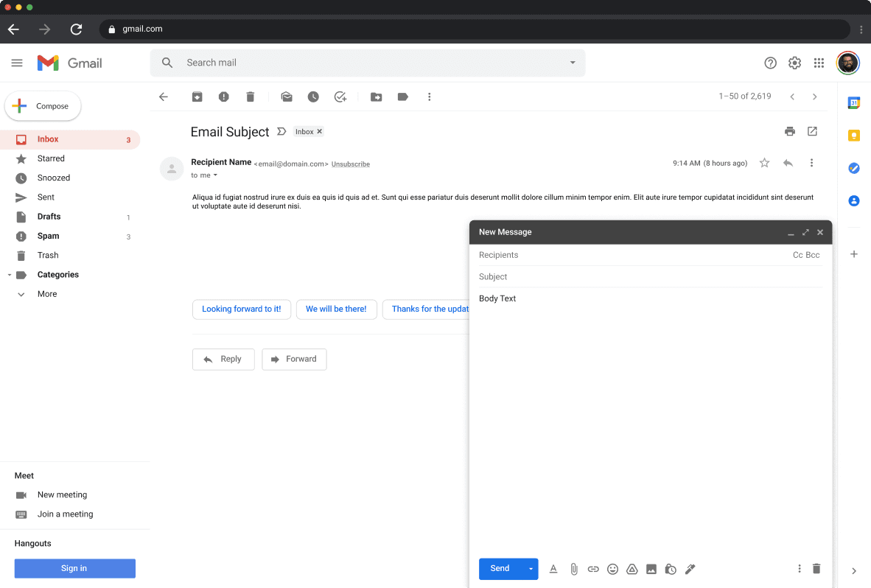Open the Settings gear icon
The width and height of the screenshot is (871, 588).
coord(794,63)
